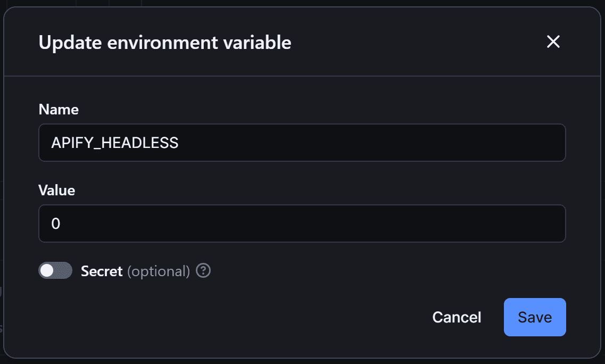
Task: Cancel editing the environment variable
Action: tap(456, 317)
